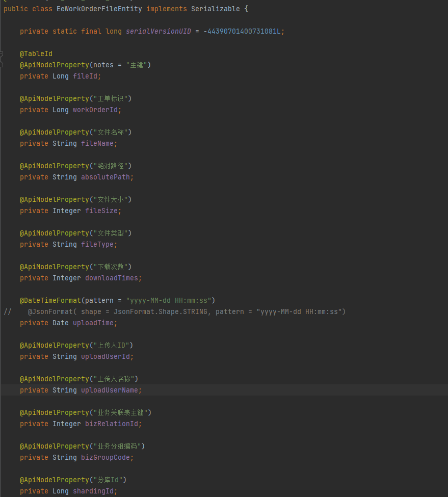
Task: Click the "文件名称" annotation string
Action: pos(111,132)
